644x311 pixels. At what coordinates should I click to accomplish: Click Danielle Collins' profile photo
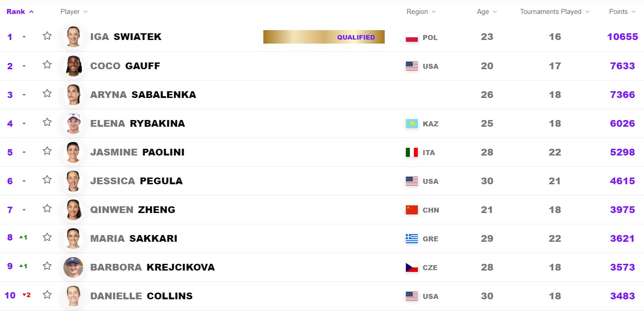pos(73,296)
